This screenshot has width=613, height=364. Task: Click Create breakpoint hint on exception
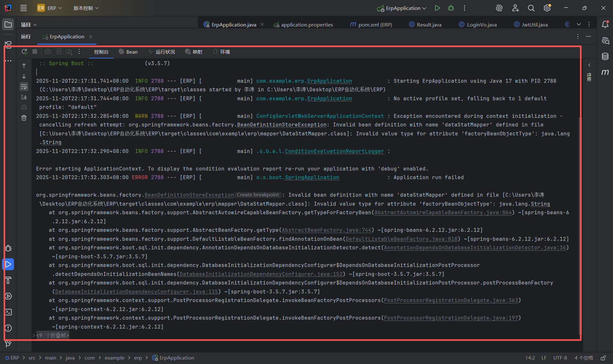[258, 195]
